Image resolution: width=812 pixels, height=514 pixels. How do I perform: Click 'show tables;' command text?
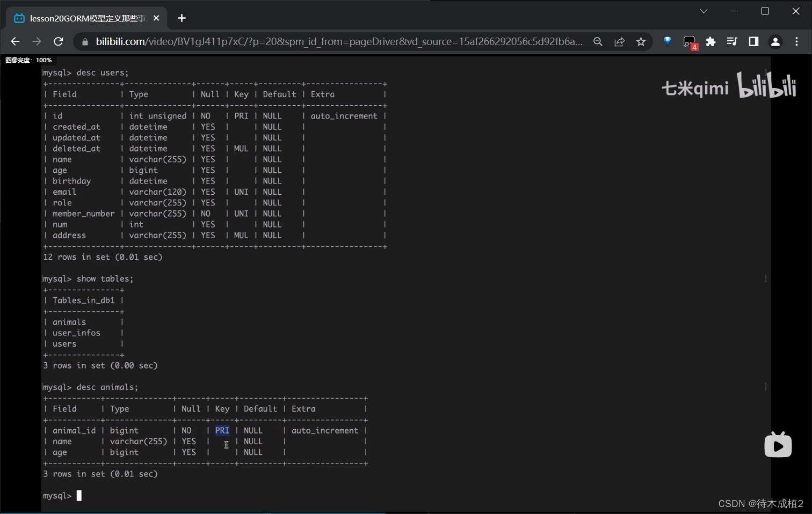[x=105, y=278]
